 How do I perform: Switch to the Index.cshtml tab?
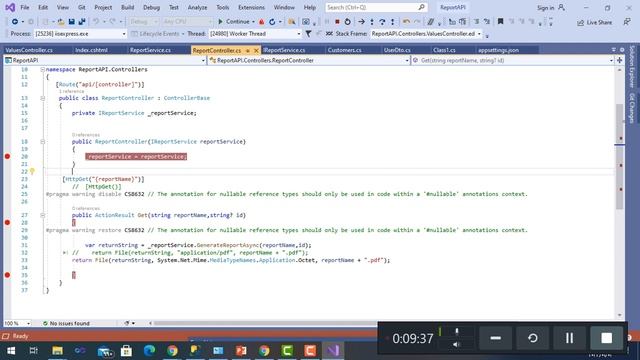point(91,50)
